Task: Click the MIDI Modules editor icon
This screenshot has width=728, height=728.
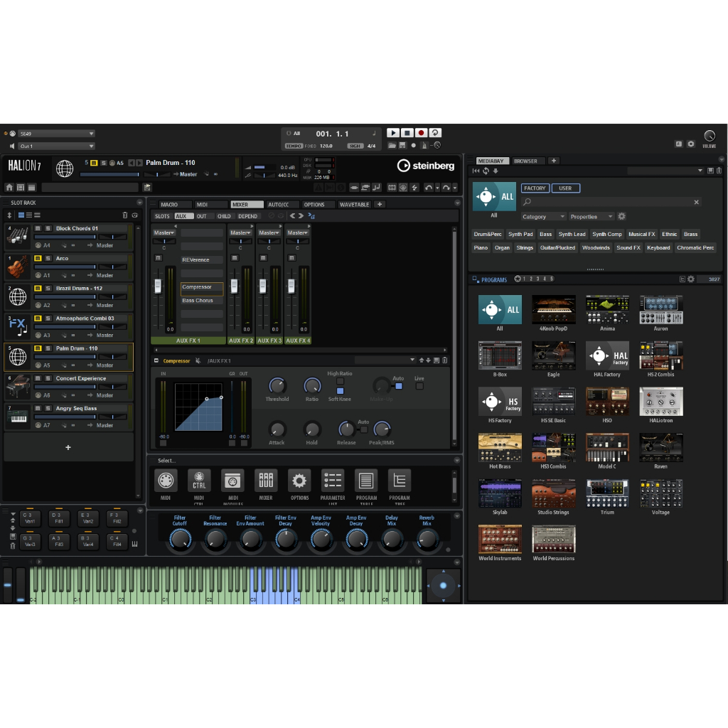Action: coord(232,481)
